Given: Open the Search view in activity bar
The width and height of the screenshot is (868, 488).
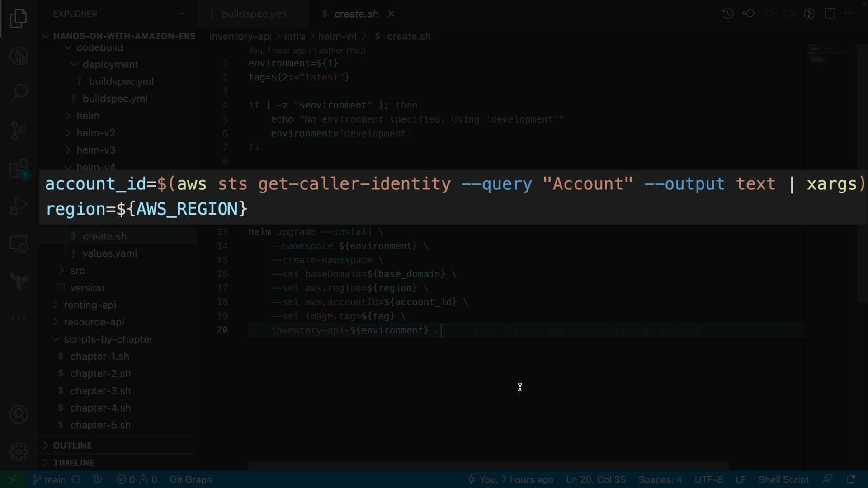Looking at the screenshot, I should click(x=19, y=93).
